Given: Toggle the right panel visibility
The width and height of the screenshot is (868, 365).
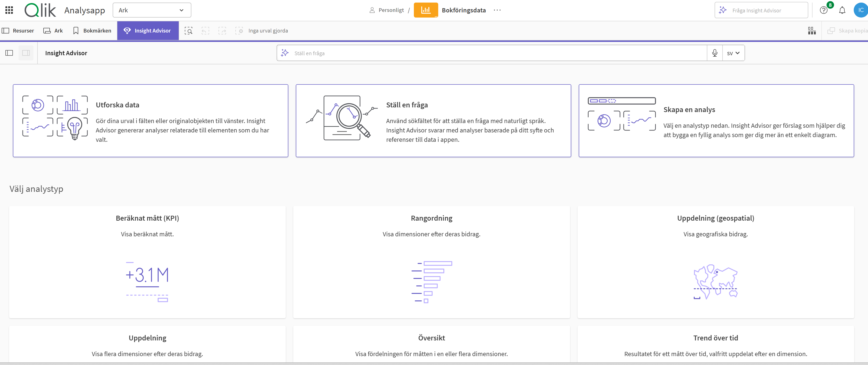Looking at the screenshot, I should point(26,53).
